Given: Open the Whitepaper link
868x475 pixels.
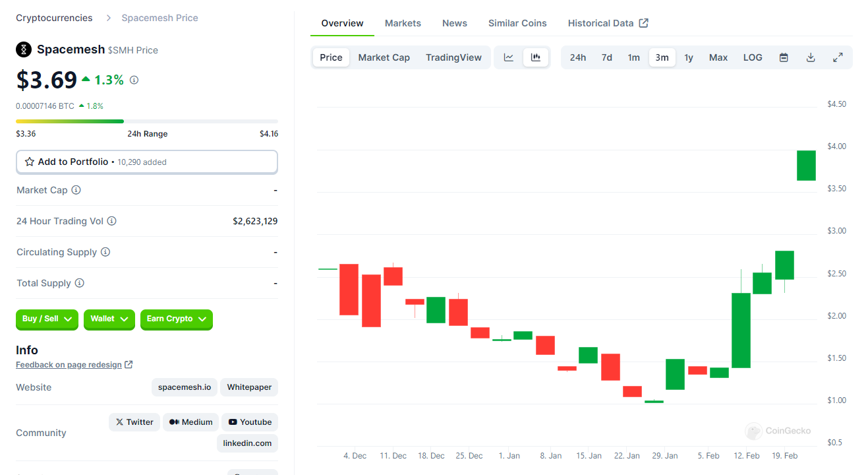Looking at the screenshot, I should [x=249, y=387].
